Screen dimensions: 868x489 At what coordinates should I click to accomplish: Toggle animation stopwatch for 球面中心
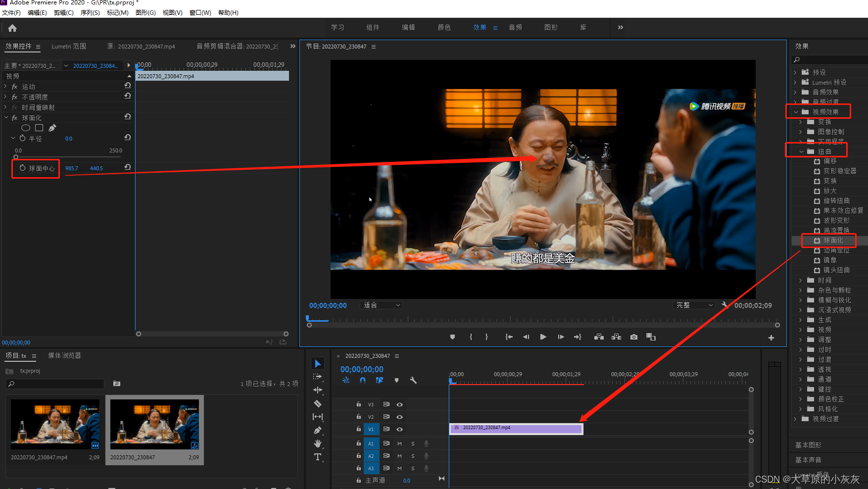[22, 168]
